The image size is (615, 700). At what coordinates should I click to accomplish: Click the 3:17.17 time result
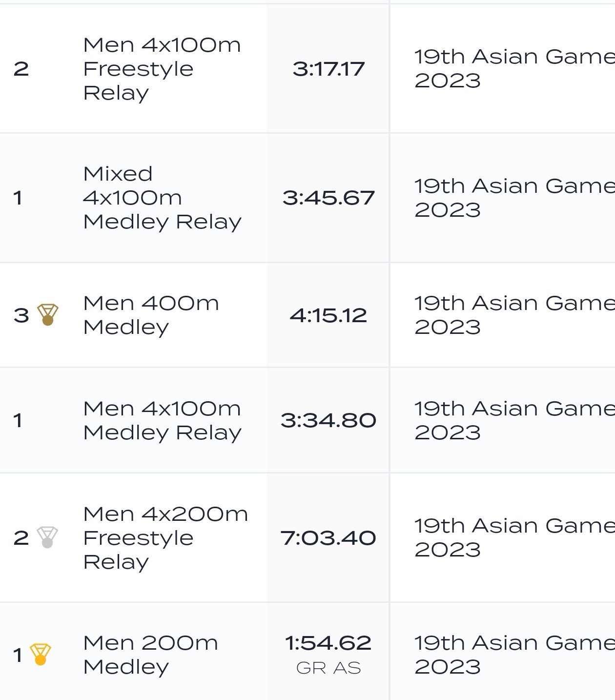tap(328, 69)
